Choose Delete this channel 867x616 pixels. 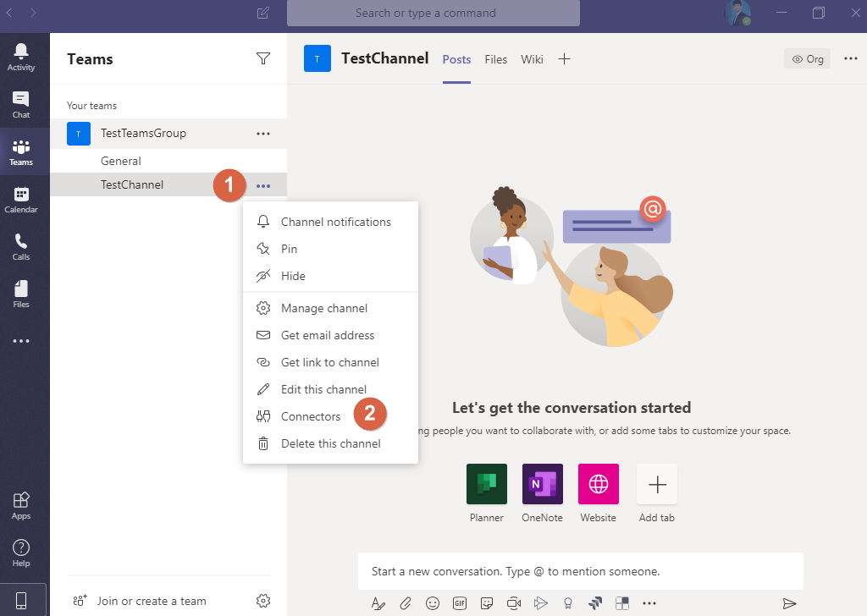(331, 443)
